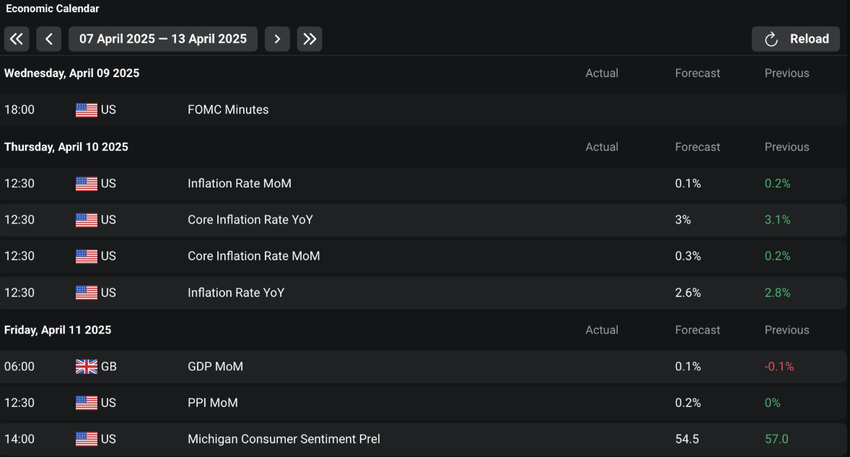This screenshot has width=850, height=457.
Task: Click the Friday, April 11 2025 header
Action: [x=58, y=330]
